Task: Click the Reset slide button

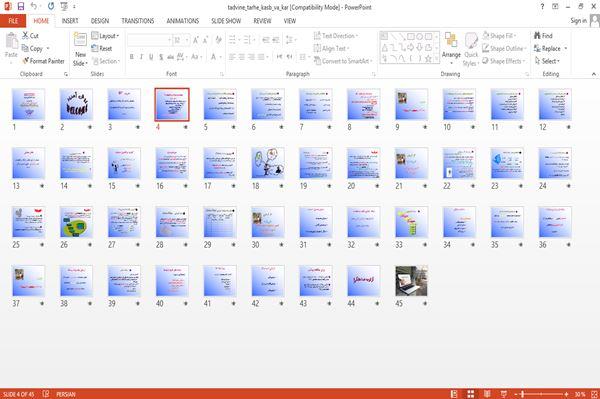Action: 102,49
